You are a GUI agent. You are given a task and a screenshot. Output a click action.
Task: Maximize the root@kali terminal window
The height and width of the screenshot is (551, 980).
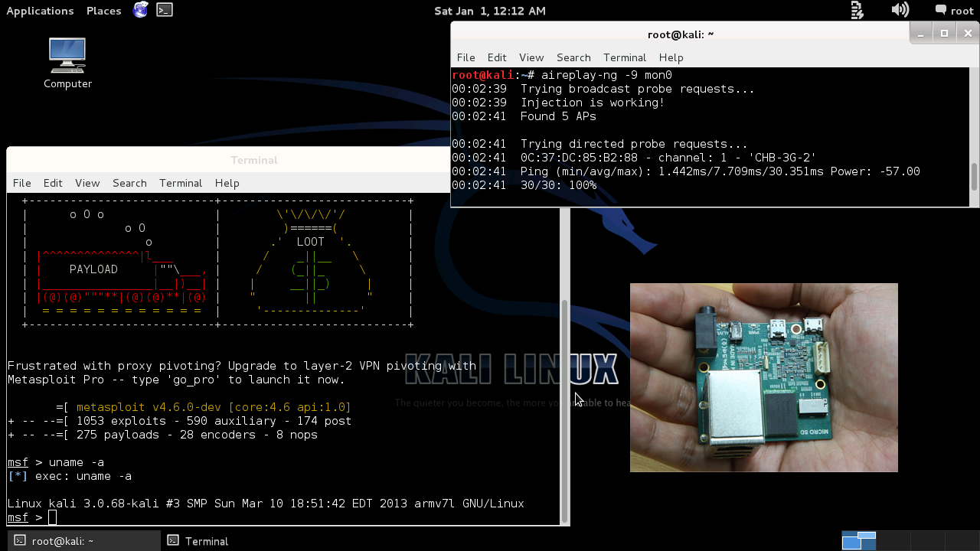coord(944,33)
